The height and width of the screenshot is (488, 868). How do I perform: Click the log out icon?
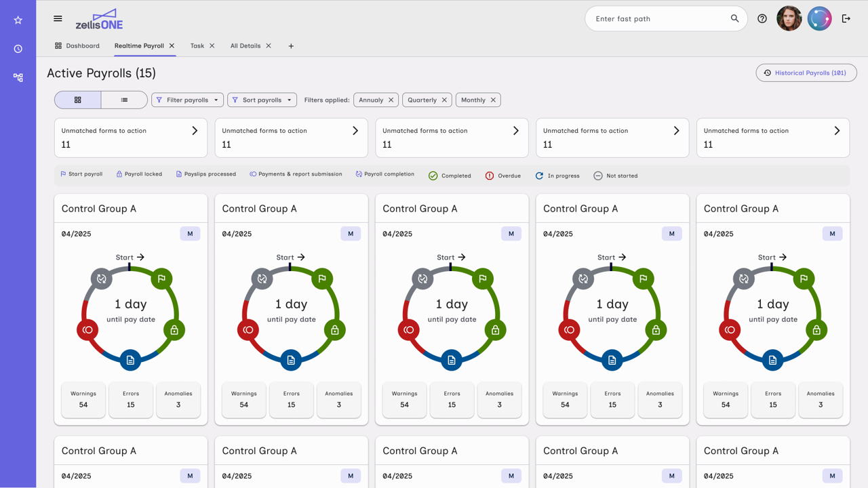(x=846, y=19)
